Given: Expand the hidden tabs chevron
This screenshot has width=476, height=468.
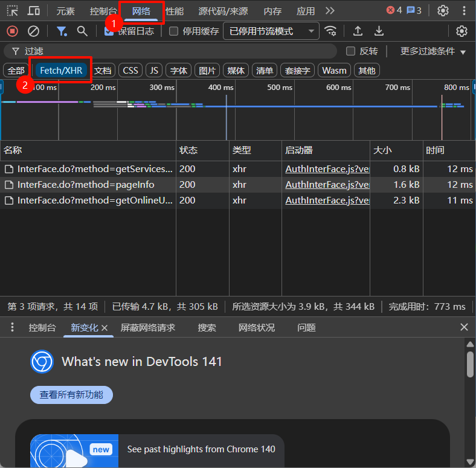Looking at the screenshot, I should click(330, 11).
